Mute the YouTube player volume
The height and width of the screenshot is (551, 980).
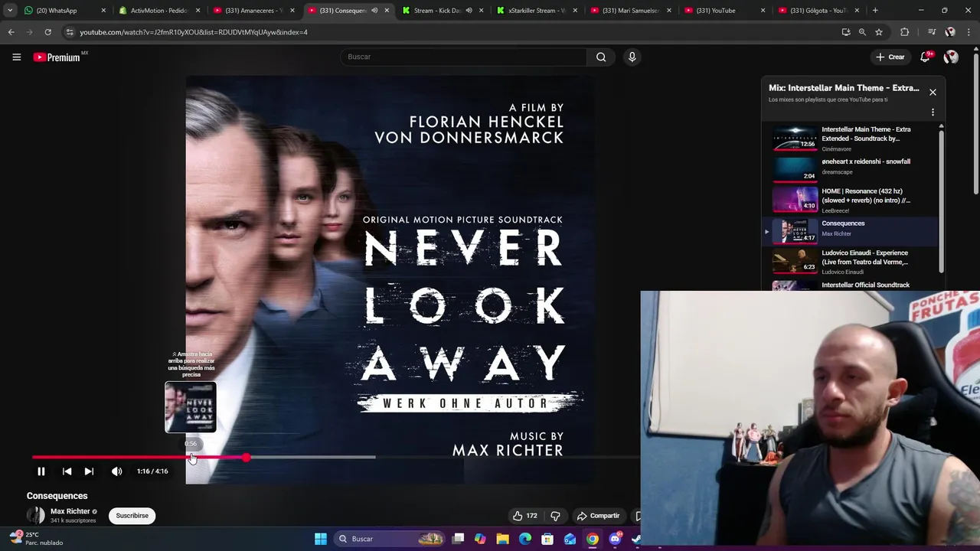[x=116, y=471]
